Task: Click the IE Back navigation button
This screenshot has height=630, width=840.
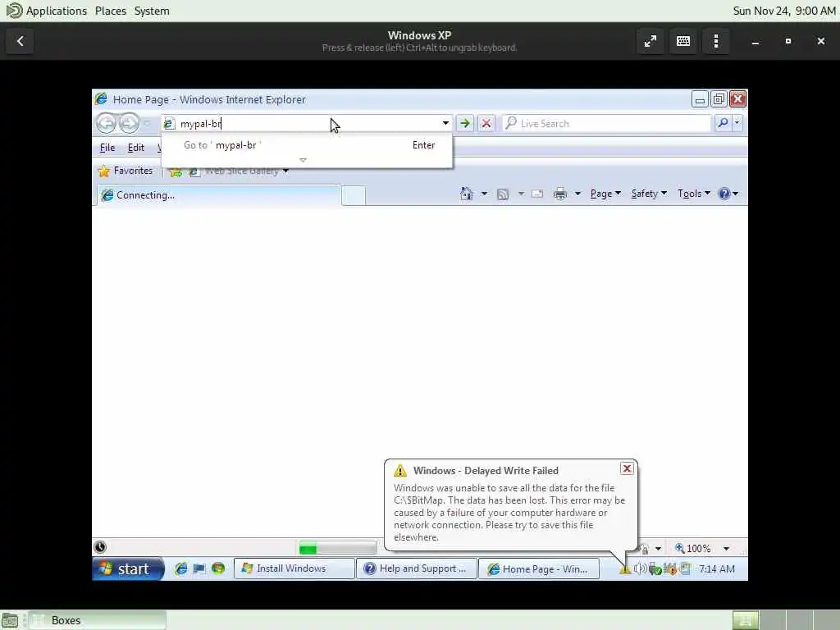Action: [x=106, y=123]
